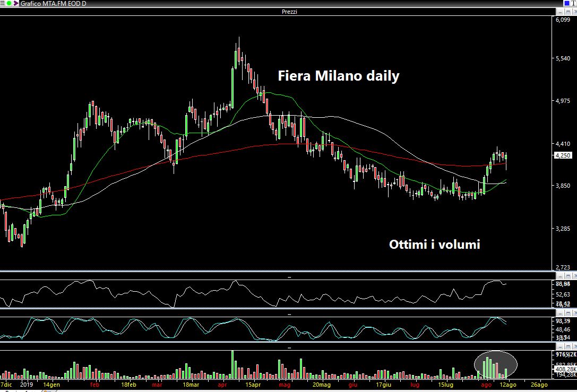Click the Grafico MTA.FM EOD D title
This screenshot has width=577, height=392.
(53, 4)
